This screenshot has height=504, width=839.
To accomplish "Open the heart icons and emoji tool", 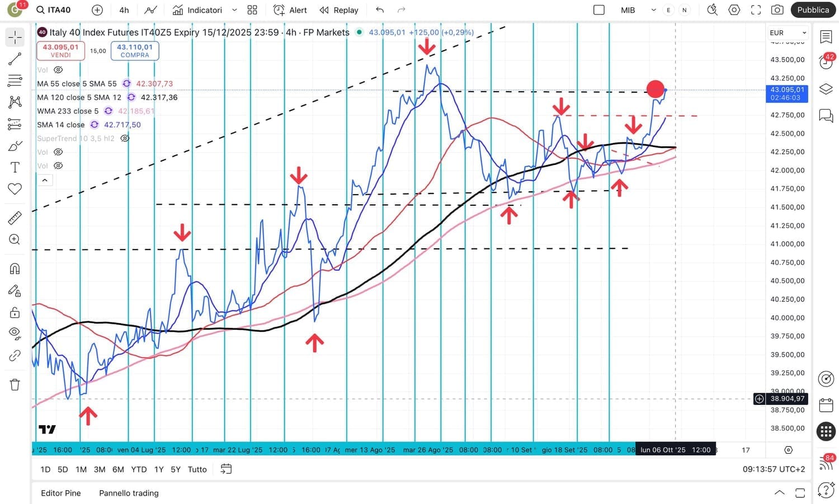I will 15,189.
